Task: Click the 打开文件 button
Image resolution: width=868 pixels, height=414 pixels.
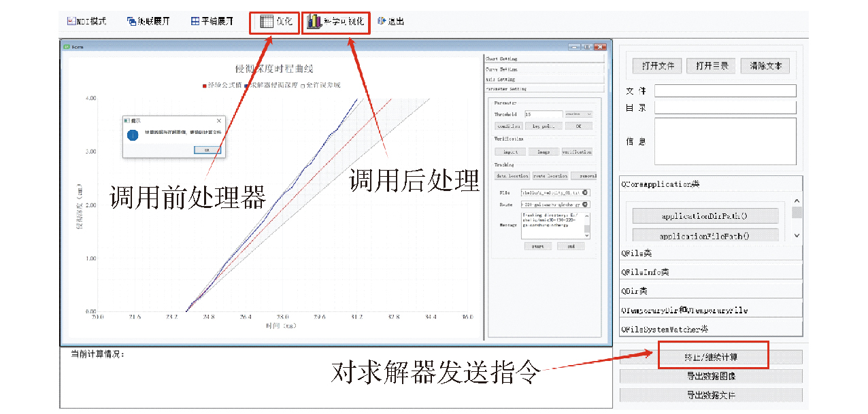Action: click(657, 66)
